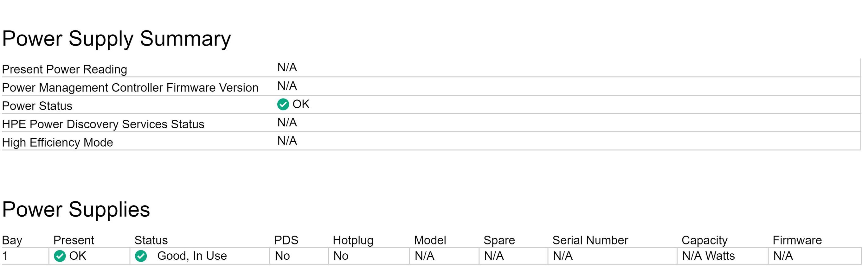Click the Hotplug column header
Screen dimensions: 868x279
(353, 240)
